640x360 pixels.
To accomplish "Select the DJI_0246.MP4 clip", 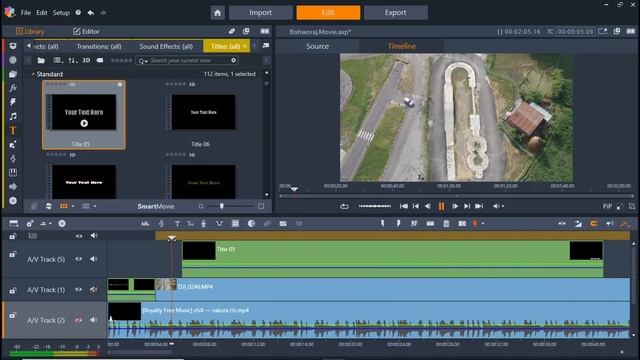I will click(x=392, y=289).
